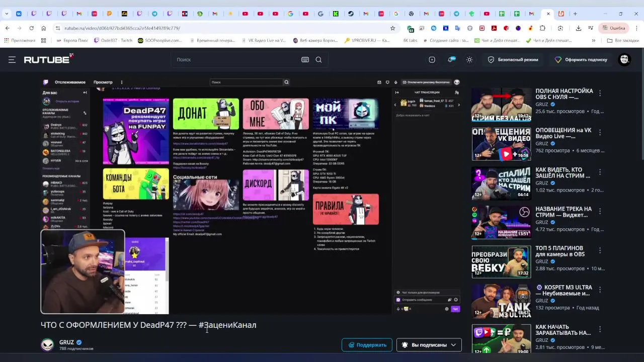Screen dimensions: 644x362
Task: Open the Chrome extensions puzzle icon
Action: pyautogui.click(x=542, y=28)
